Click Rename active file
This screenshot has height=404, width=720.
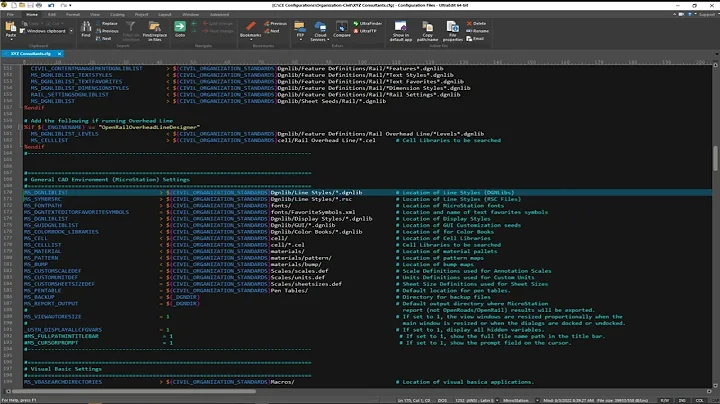(x=478, y=31)
